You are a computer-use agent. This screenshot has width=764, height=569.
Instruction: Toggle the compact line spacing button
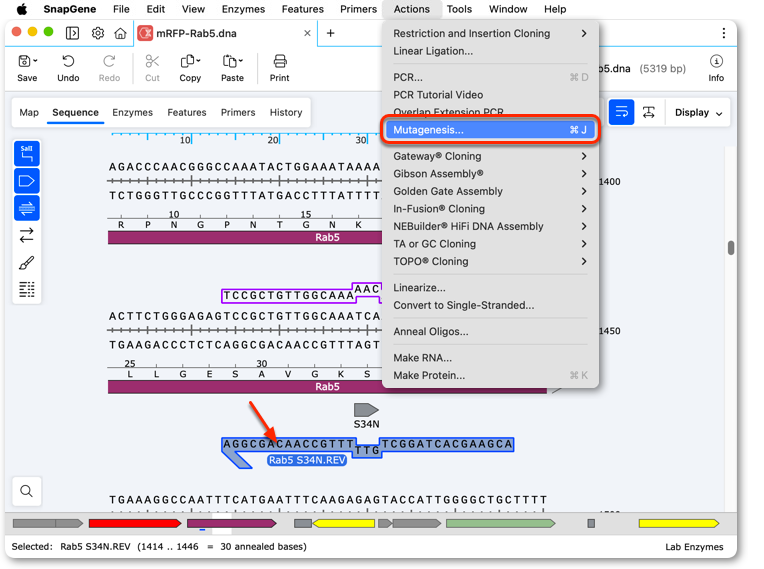click(649, 112)
